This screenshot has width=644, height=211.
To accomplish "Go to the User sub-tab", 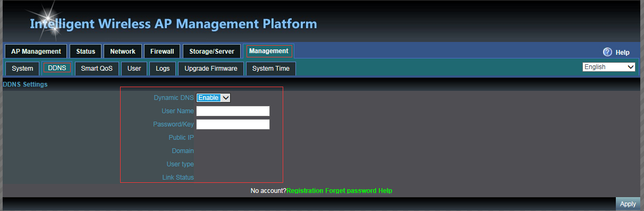I will 134,69.
